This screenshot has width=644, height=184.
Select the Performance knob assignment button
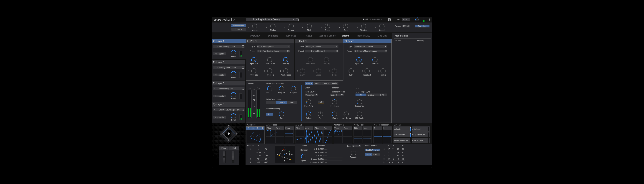click(238, 26)
